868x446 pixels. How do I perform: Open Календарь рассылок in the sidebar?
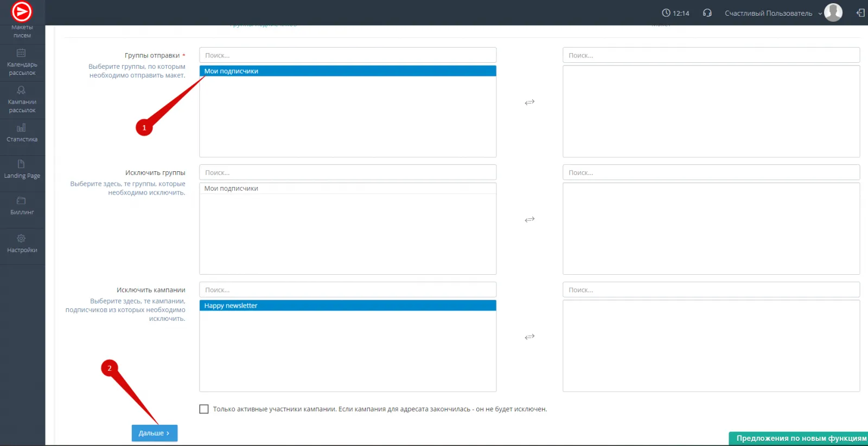[22, 62]
